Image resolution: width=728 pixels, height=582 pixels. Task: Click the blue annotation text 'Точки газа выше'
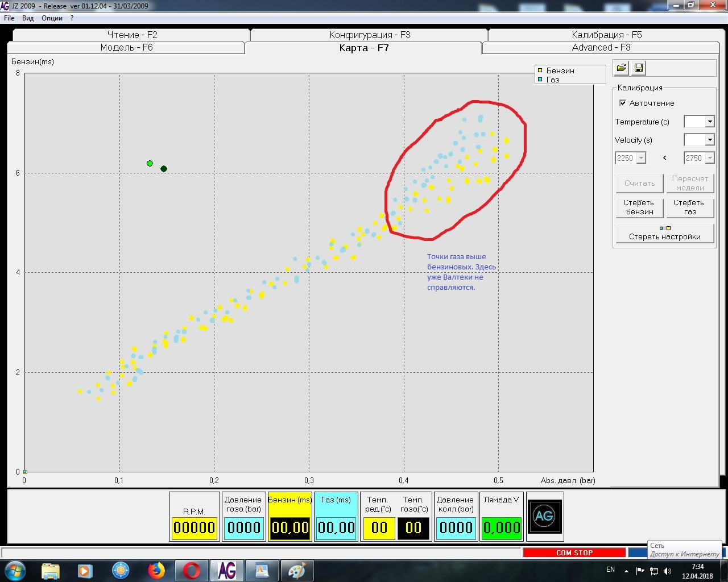[457, 257]
